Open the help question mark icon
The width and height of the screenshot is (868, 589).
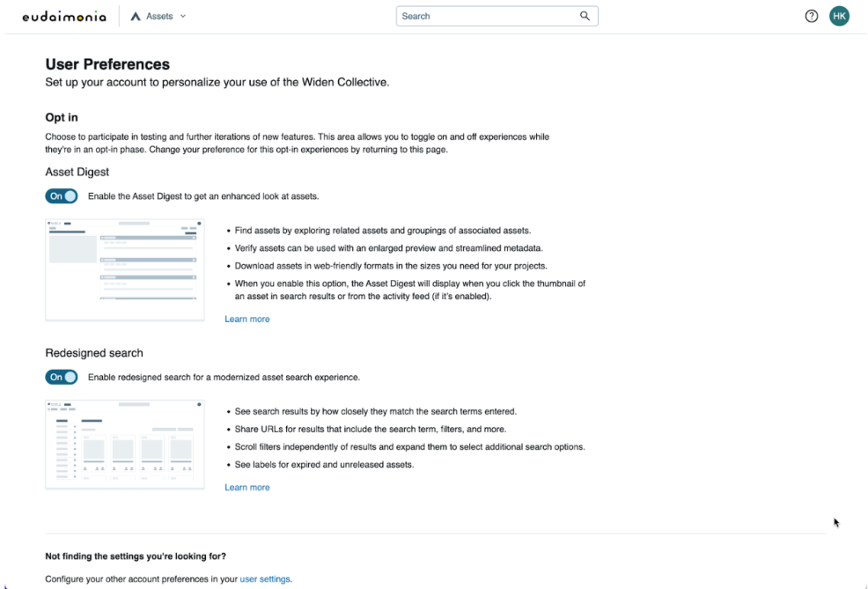(x=812, y=17)
